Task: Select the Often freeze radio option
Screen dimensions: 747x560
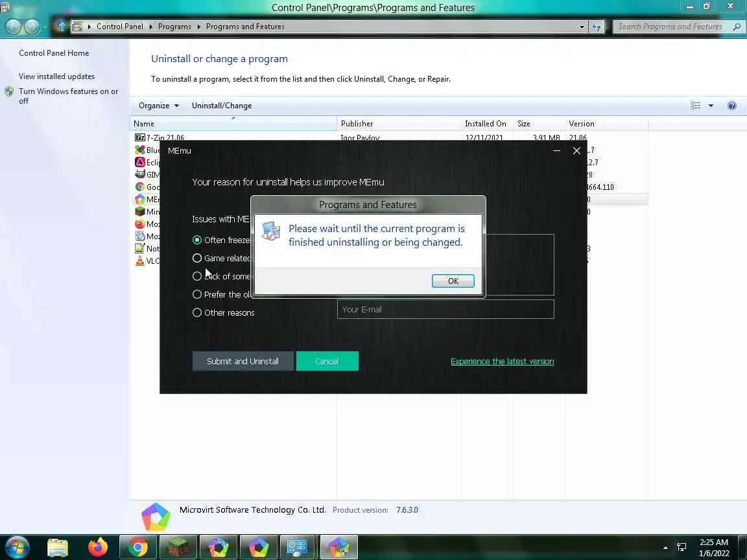Action: (x=196, y=240)
